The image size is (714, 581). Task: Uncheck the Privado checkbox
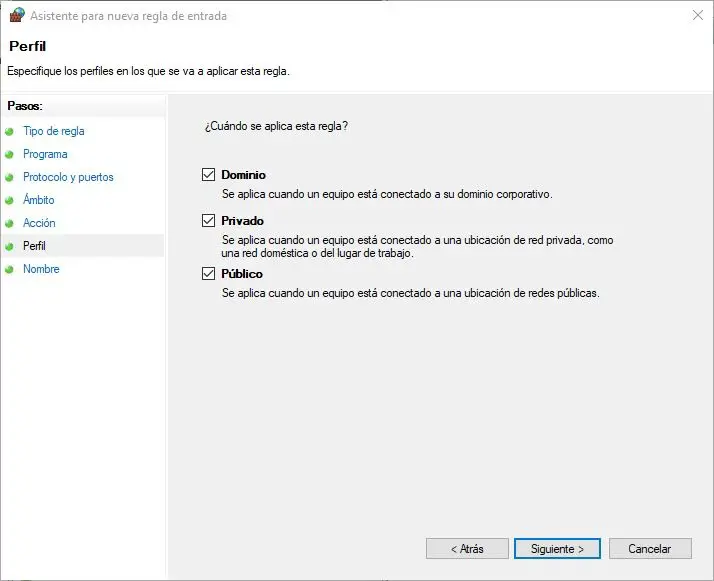pyautogui.click(x=209, y=221)
